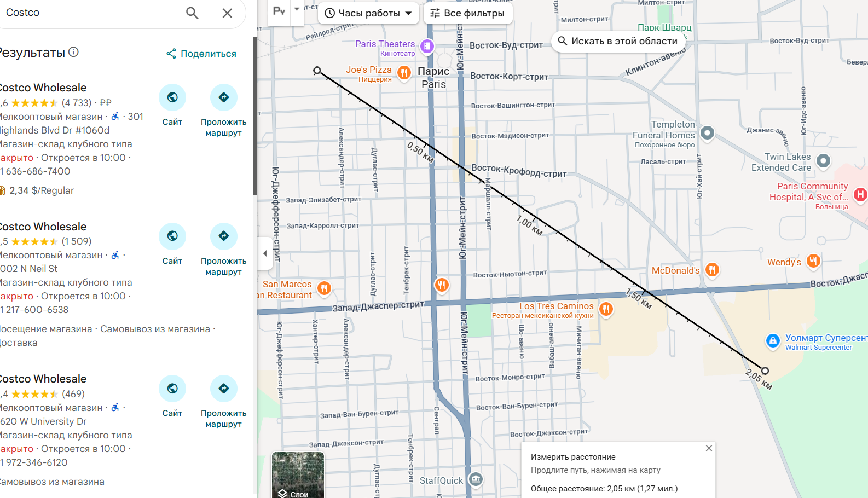The width and height of the screenshot is (868, 498).
Task: Click the Парис Paris city label
Action: click(x=433, y=78)
